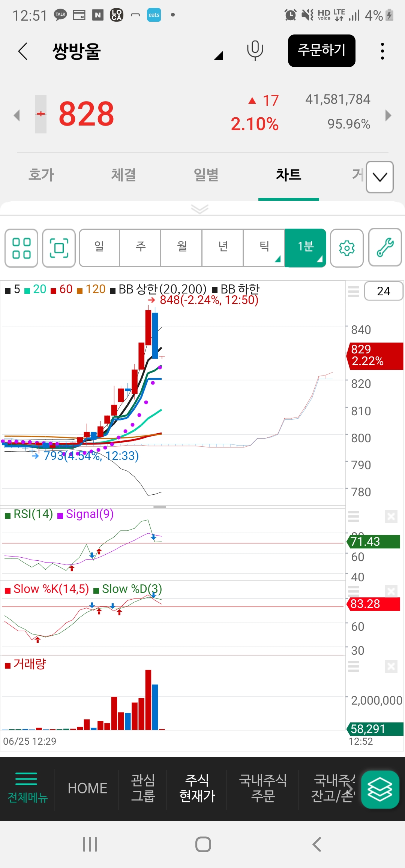The image size is (405, 868).
Task: Open the three-dot overflow menu
Action: click(382, 51)
